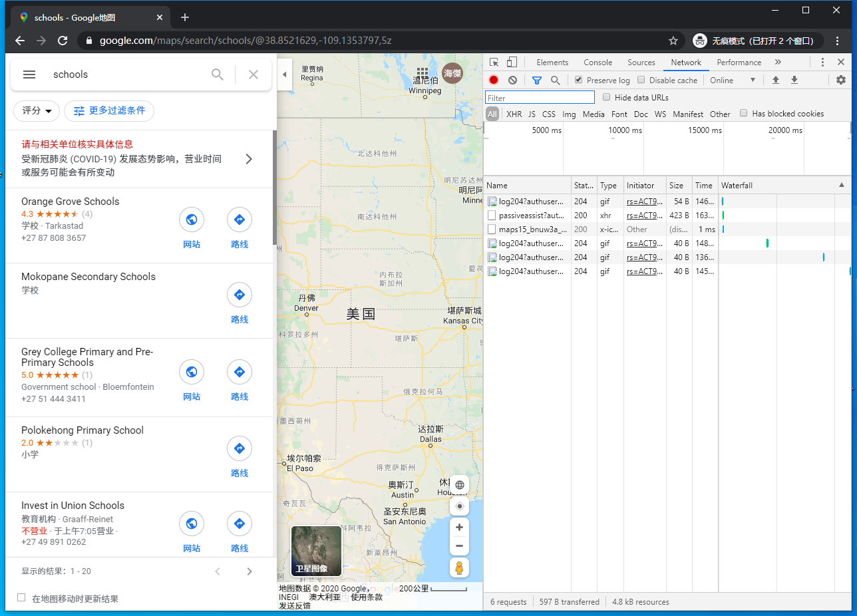Switch to the Console tab
This screenshot has width=857, height=616.
click(598, 63)
